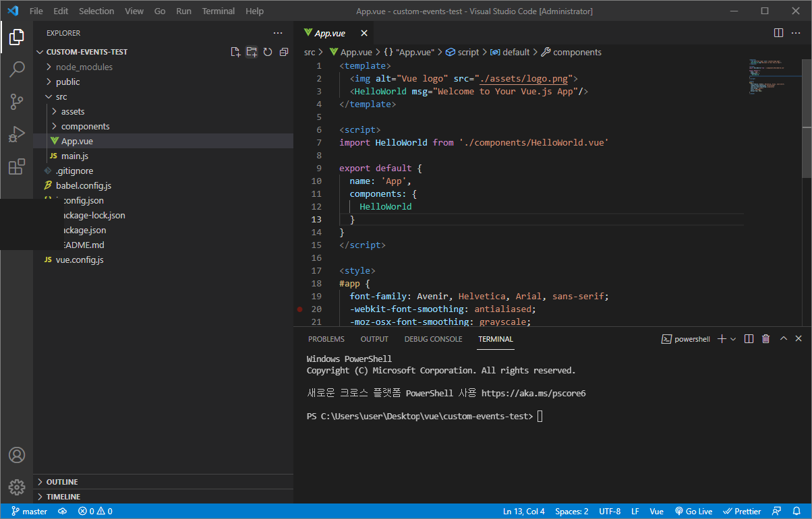Open the Extensions view icon
812x519 pixels.
[x=16, y=166]
